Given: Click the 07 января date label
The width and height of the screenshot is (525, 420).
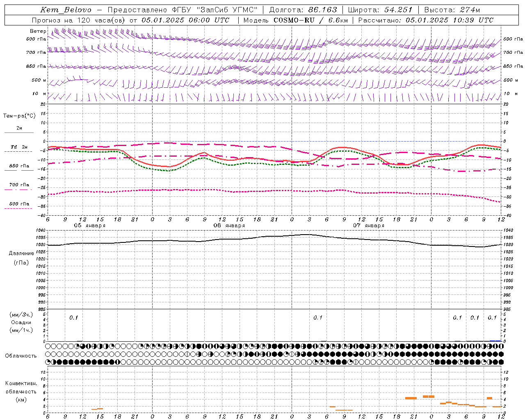Looking at the screenshot, I should pyautogui.click(x=369, y=226).
